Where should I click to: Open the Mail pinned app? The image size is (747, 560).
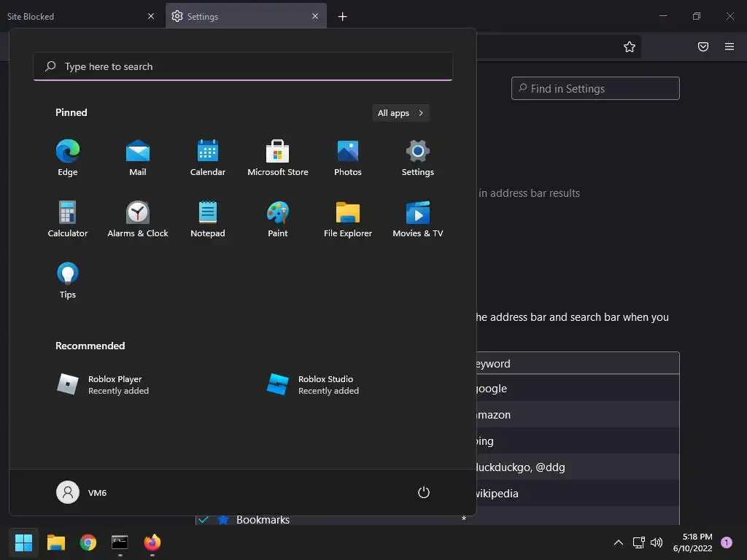coord(138,158)
